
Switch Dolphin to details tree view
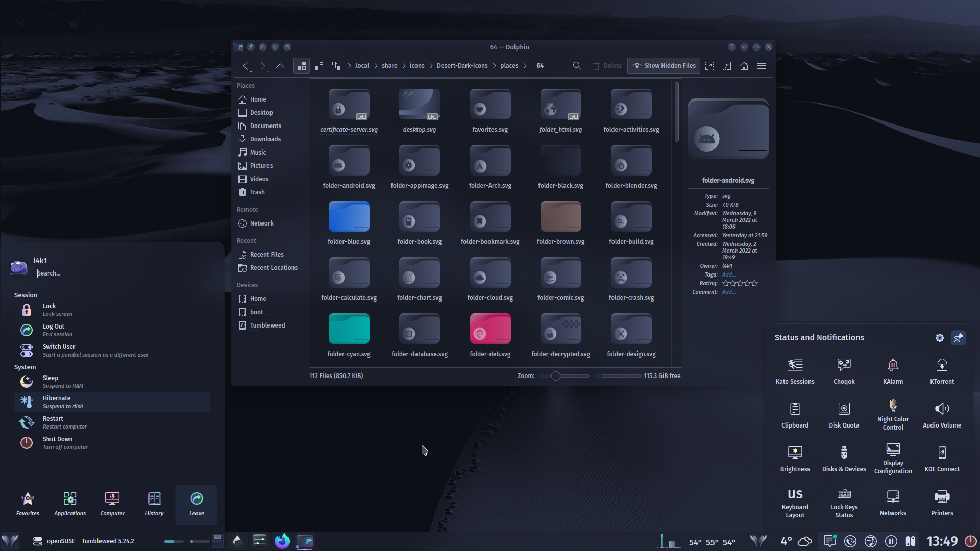point(336,66)
